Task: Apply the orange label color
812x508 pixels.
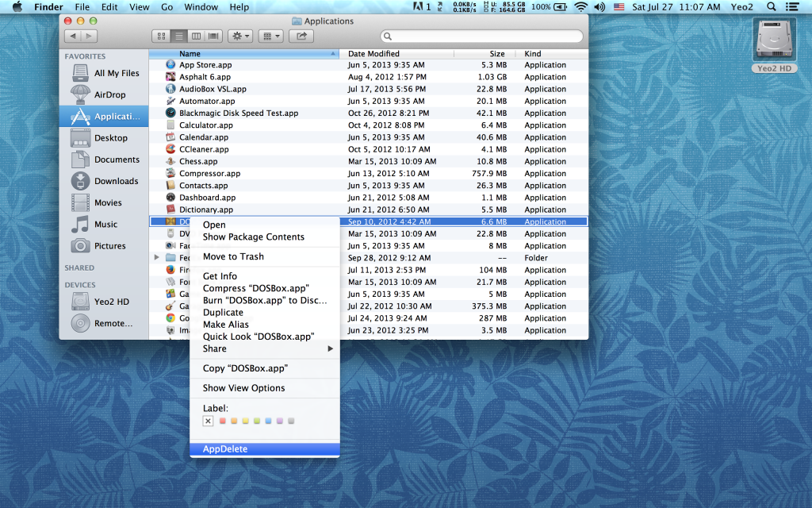Action: click(x=234, y=421)
